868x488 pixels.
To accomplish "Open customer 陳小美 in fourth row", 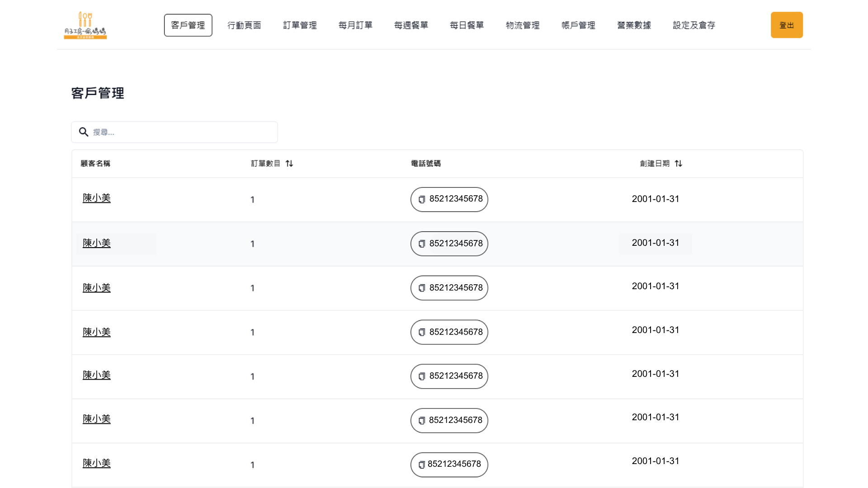I will 97,332.
